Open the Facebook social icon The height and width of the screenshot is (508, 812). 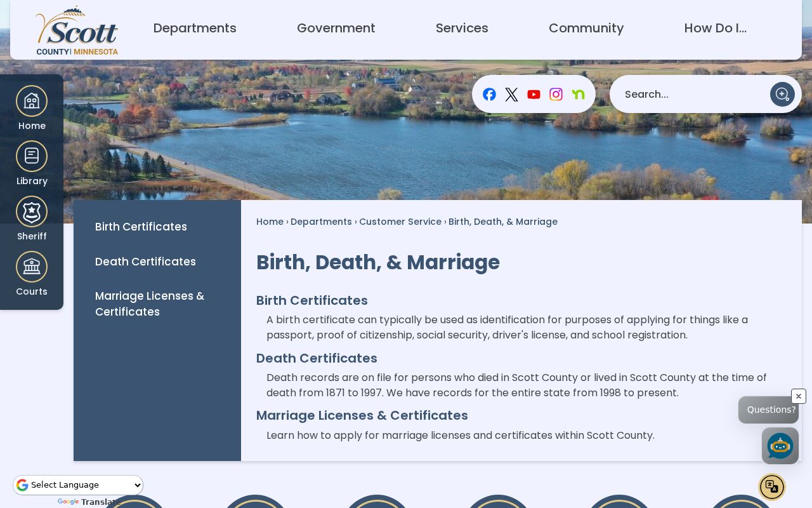[x=489, y=95]
